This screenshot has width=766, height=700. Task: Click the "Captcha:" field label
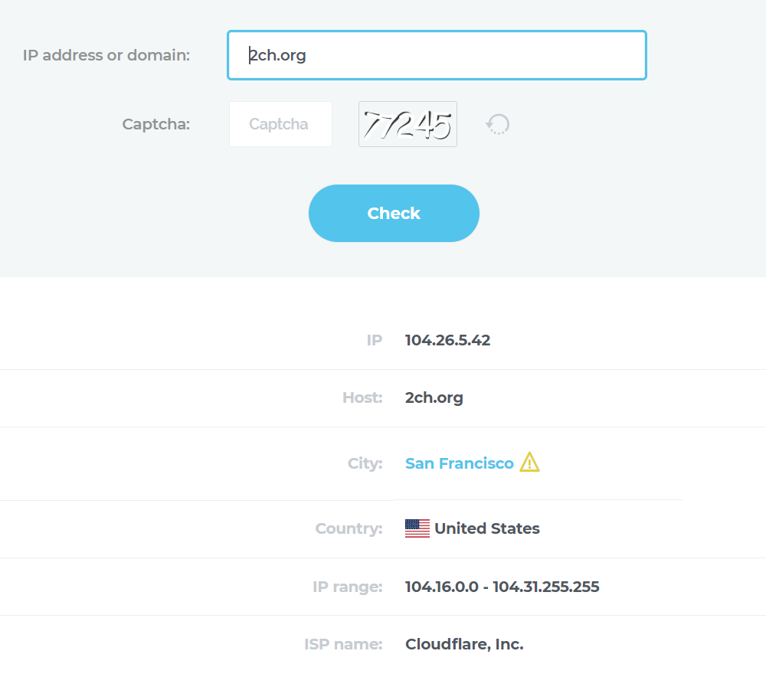155,124
